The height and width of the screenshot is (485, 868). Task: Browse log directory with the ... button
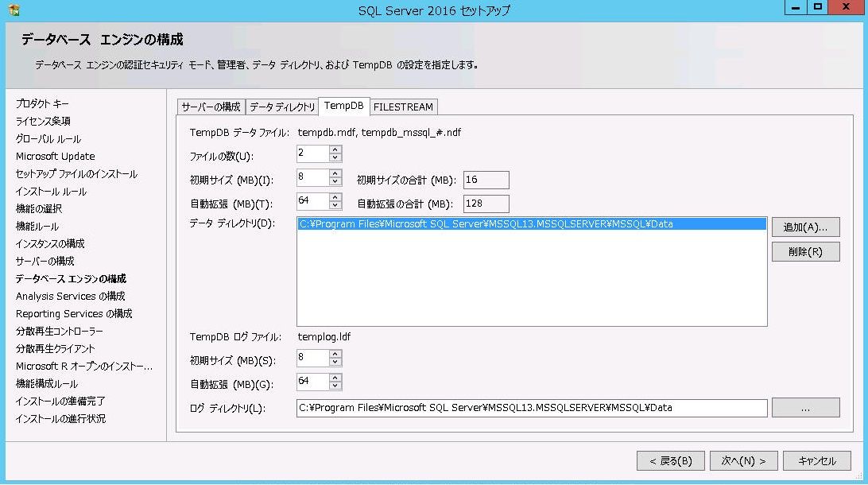click(x=805, y=408)
